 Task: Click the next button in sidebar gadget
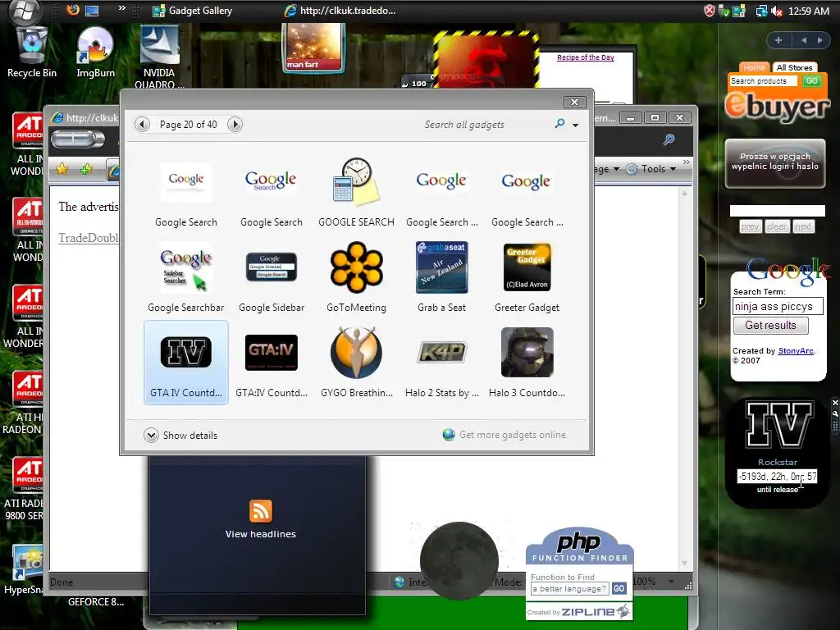(x=803, y=226)
